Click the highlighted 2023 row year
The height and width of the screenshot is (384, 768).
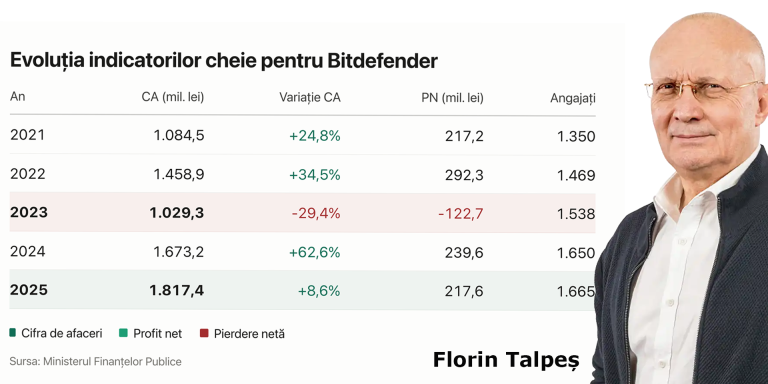(29, 213)
